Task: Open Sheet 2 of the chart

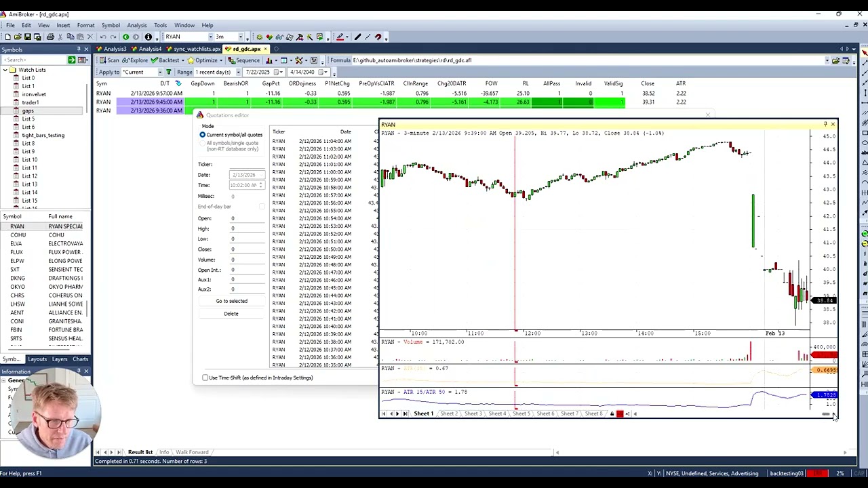Action: (x=448, y=413)
